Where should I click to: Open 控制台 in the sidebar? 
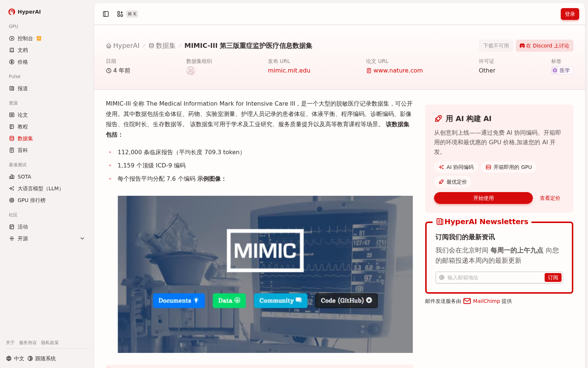pyautogui.click(x=25, y=38)
